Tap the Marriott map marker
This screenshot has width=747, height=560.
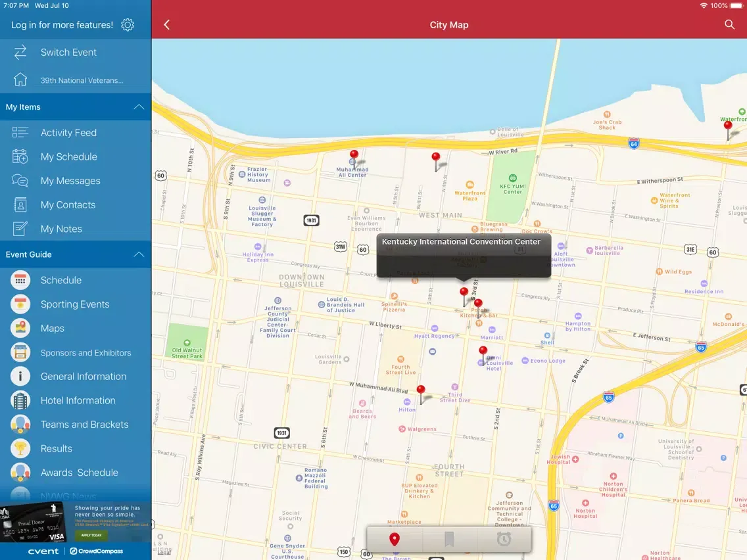click(492, 329)
